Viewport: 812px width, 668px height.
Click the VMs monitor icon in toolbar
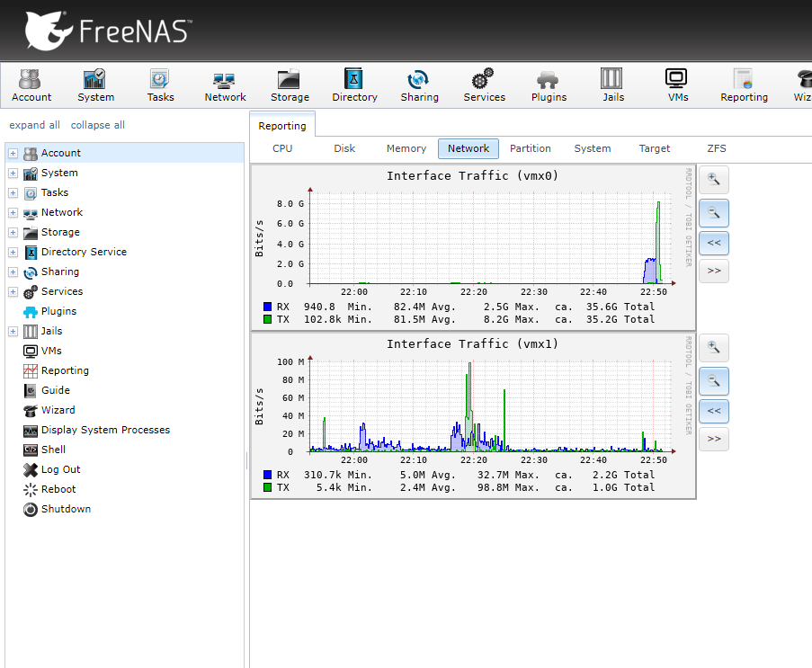coord(677,85)
